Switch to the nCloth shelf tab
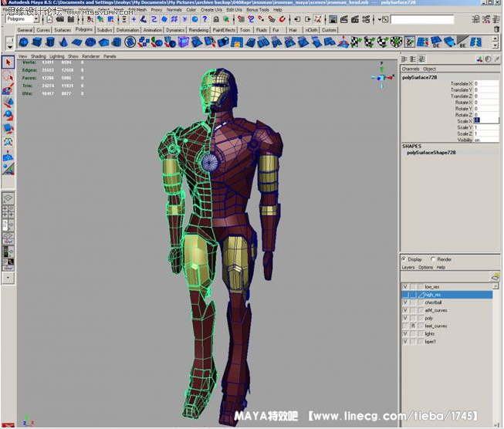This screenshot has height=429, width=504. pyautogui.click(x=311, y=30)
